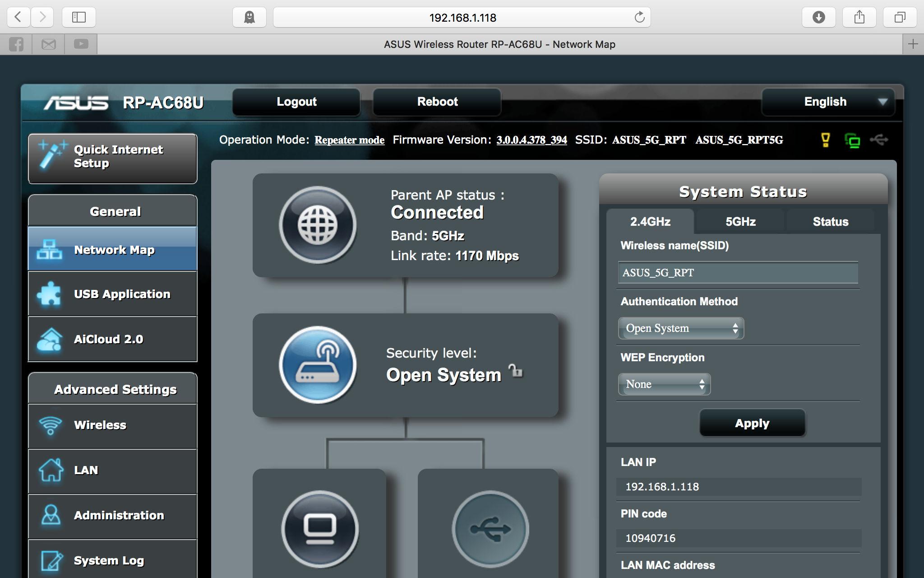Click the Repeater mode link
Image resolution: width=924 pixels, height=578 pixels.
(x=349, y=140)
